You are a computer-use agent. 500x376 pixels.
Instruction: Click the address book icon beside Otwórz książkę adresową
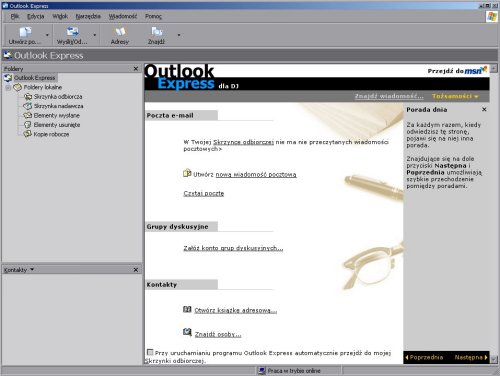(x=187, y=309)
